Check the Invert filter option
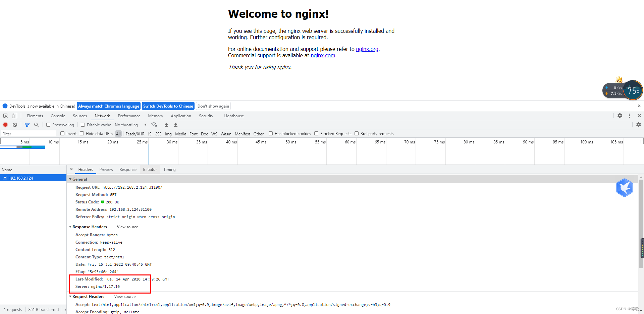 coord(62,133)
